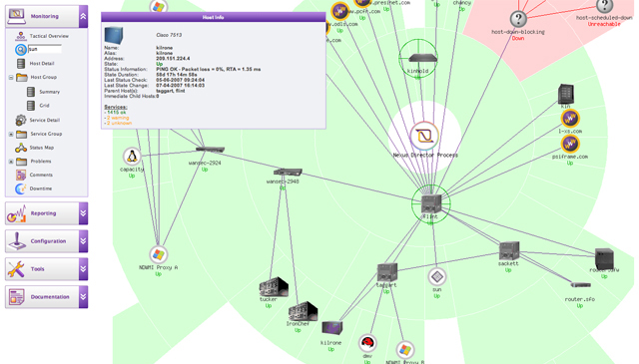The width and height of the screenshot is (639, 364).
Task: Select the Nexus Director Process node
Action: [424, 136]
